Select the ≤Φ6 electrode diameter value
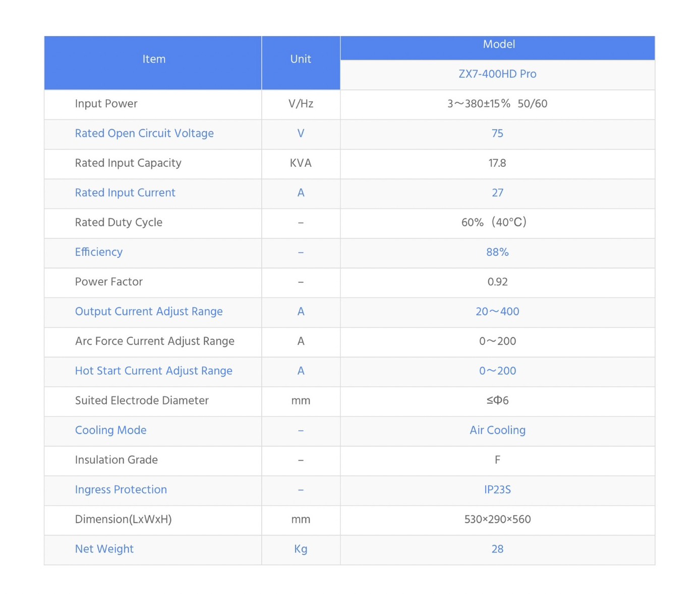Viewport: 700px width, 594px height. [497, 401]
